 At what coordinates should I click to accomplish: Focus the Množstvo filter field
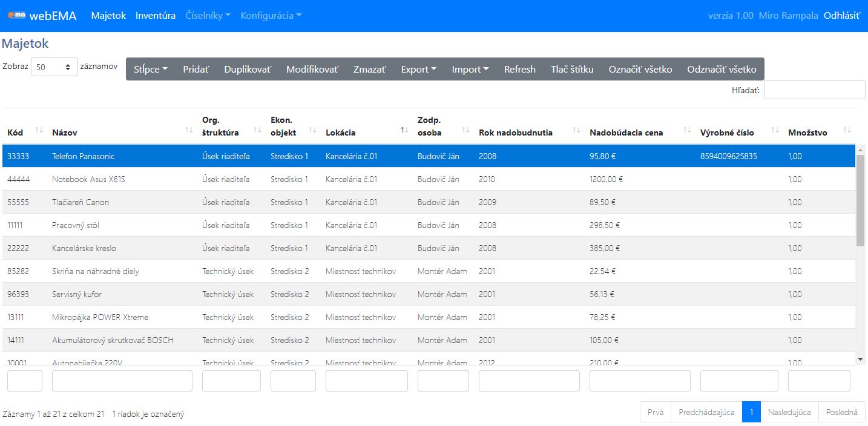[x=819, y=381]
